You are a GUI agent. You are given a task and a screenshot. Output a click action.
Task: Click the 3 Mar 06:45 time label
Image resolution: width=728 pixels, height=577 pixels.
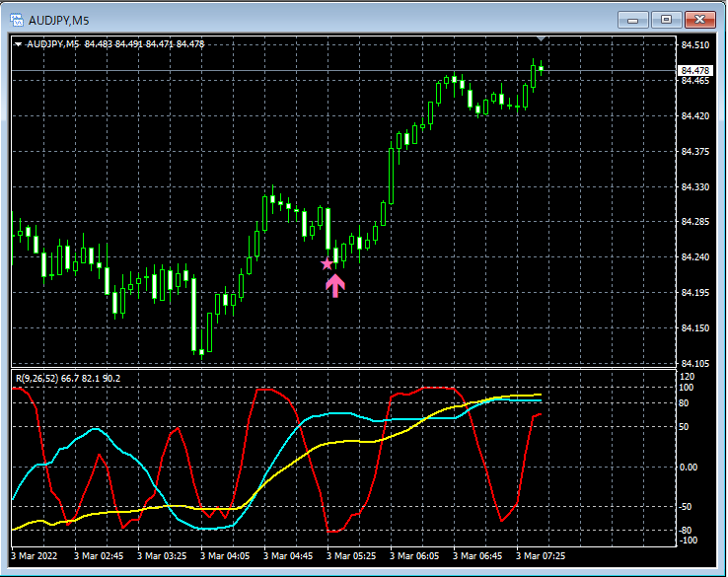coord(477,555)
